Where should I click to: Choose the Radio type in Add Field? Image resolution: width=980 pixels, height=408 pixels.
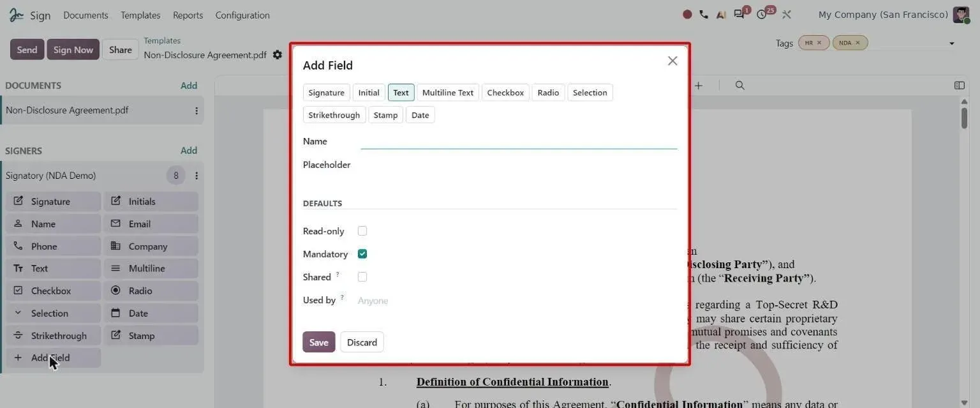548,93
